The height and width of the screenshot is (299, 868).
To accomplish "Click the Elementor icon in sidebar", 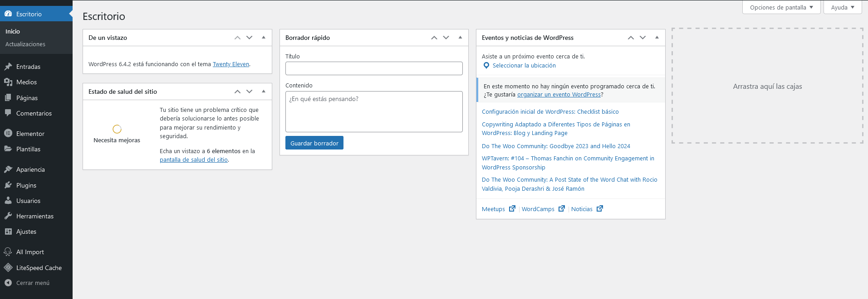I will pos(8,134).
